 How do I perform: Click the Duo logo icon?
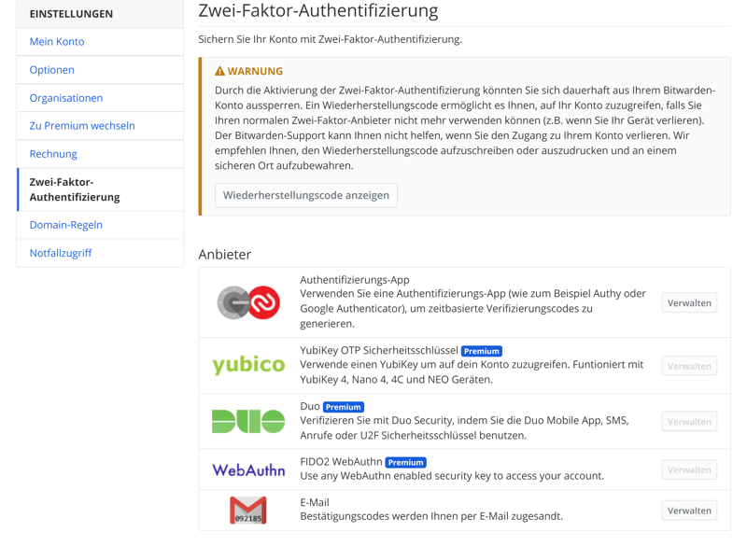click(248, 421)
